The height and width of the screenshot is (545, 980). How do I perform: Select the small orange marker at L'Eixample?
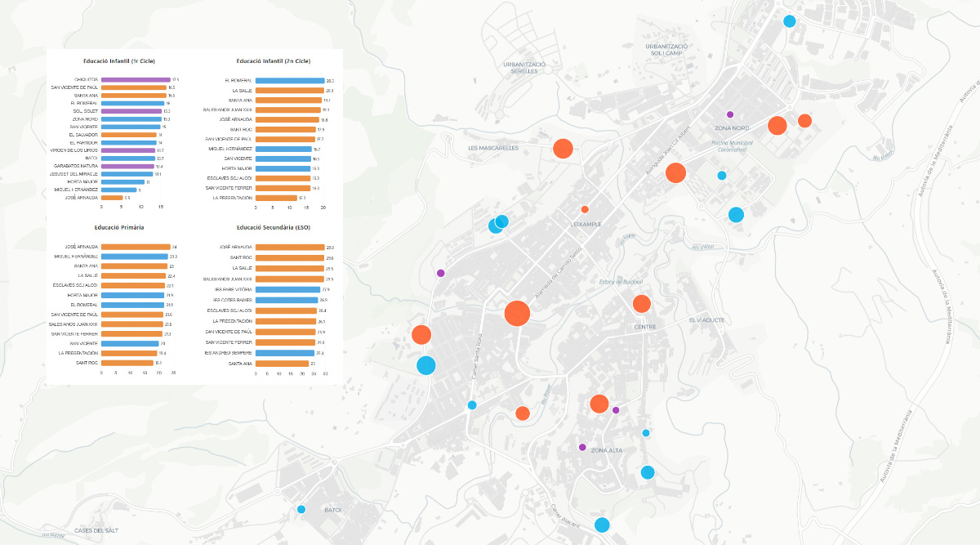585,209
